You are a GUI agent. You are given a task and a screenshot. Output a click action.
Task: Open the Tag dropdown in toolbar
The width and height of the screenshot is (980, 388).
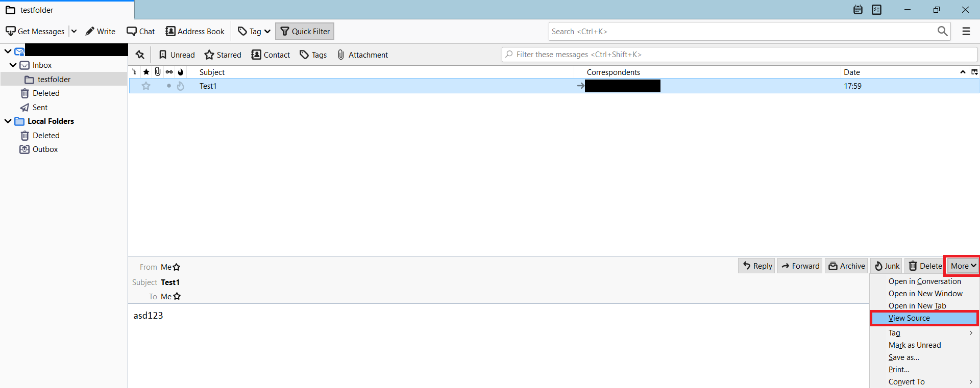[254, 31]
